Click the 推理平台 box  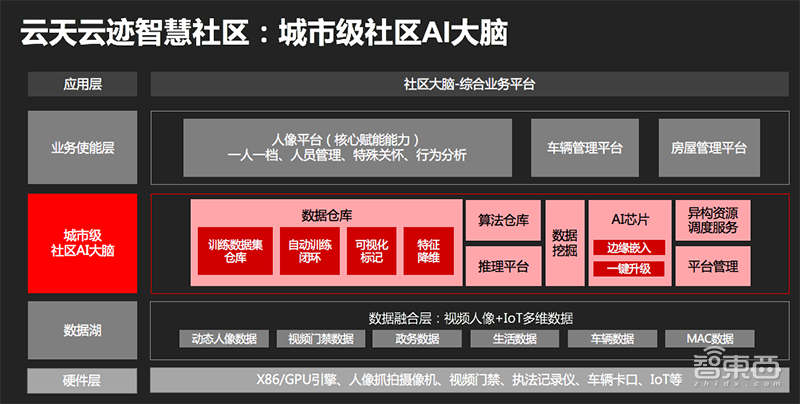point(503,266)
